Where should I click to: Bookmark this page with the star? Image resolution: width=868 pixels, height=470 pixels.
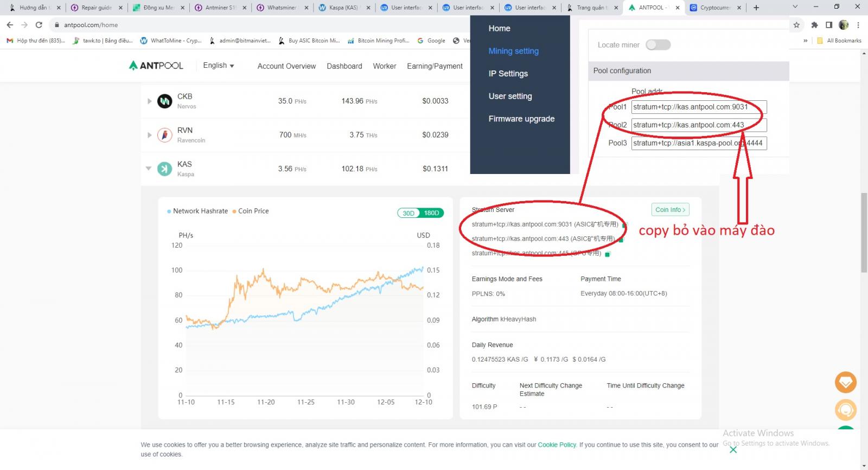coord(796,25)
